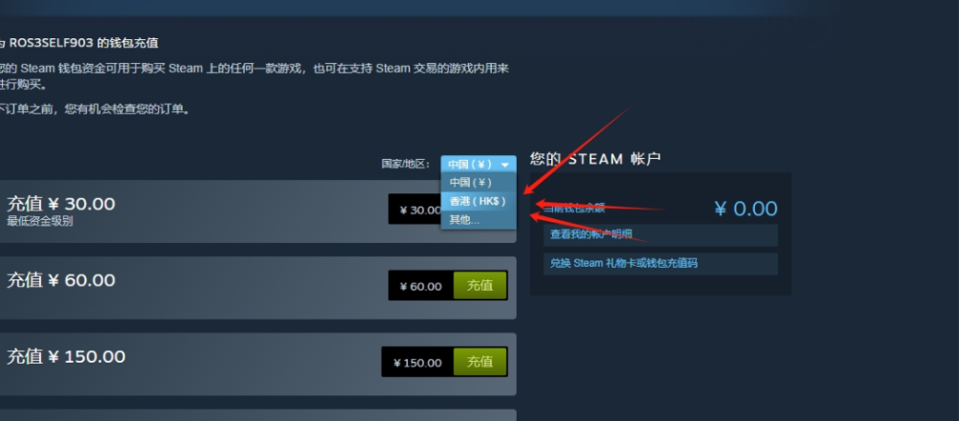The width and height of the screenshot is (980, 421).
Task: Click the green 充值 button for ¥150.00
Action: pyautogui.click(x=480, y=362)
